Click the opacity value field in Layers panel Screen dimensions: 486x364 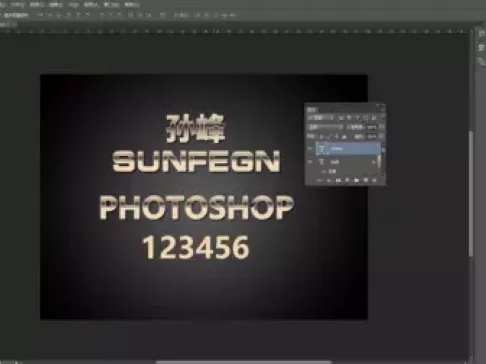pos(372,127)
